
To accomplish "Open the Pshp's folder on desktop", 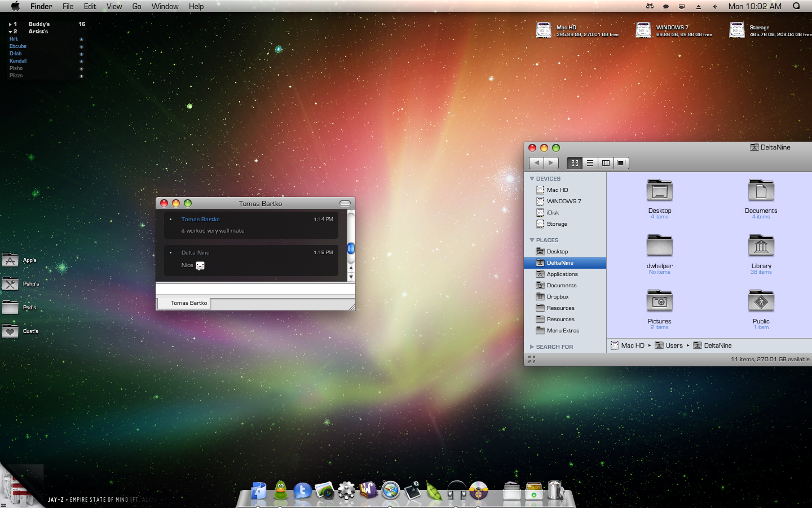I will click(x=10, y=284).
